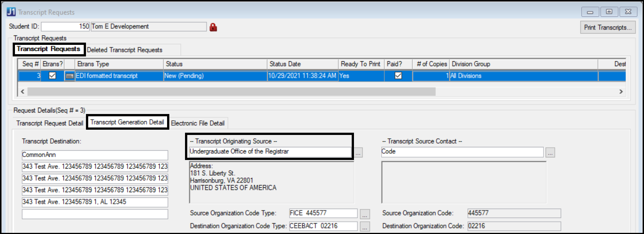Open lookup for Transcript Originating Source
The width and height of the screenshot is (644, 234).
click(x=358, y=153)
